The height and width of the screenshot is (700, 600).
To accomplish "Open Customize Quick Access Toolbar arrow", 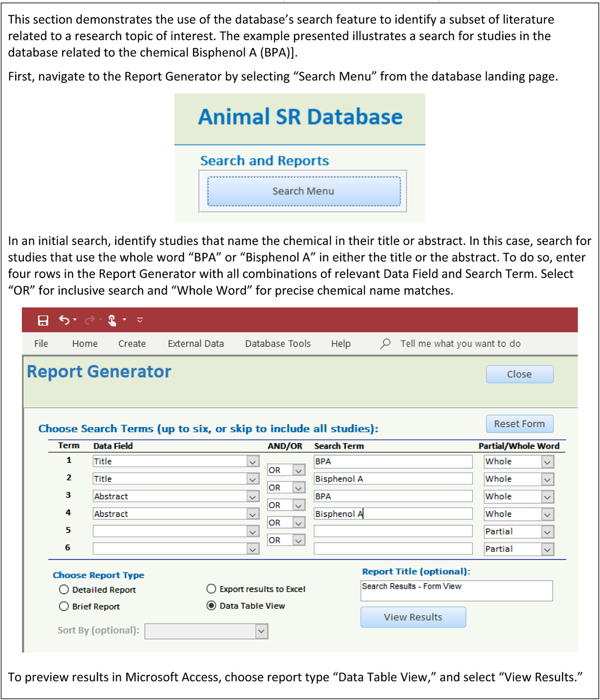I will click(140, 320).
